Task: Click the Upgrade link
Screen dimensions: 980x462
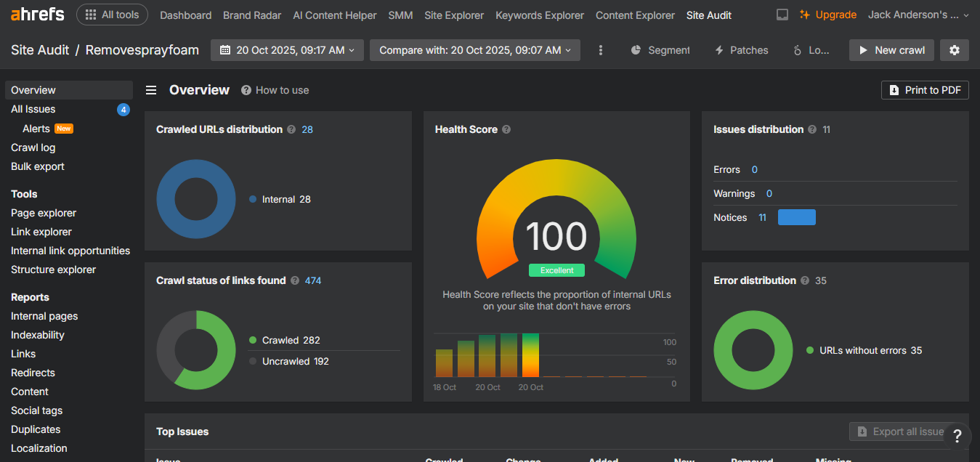Action: click(828, 15)
